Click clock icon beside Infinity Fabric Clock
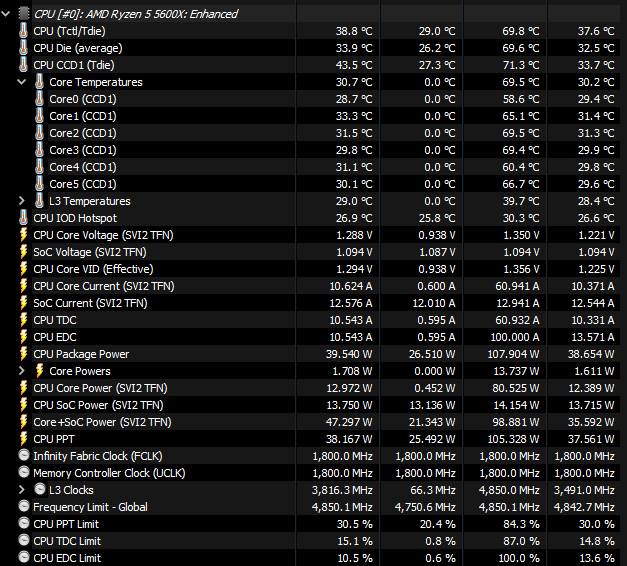Screen dimensions: 627x566 pos(24,455)
